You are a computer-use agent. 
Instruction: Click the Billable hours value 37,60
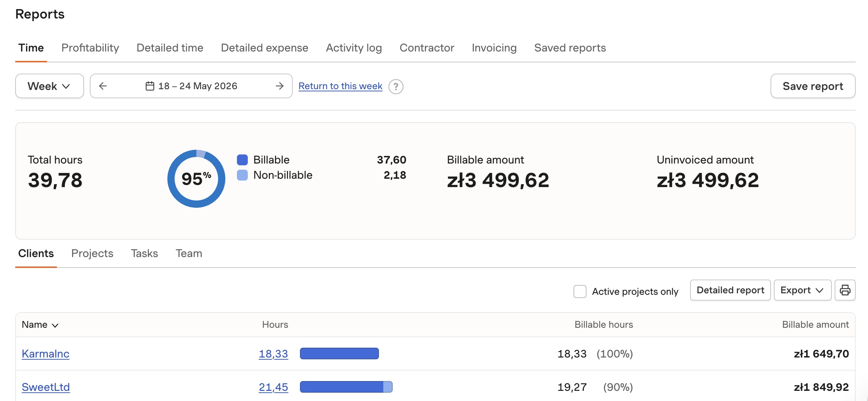pos(392,160)
